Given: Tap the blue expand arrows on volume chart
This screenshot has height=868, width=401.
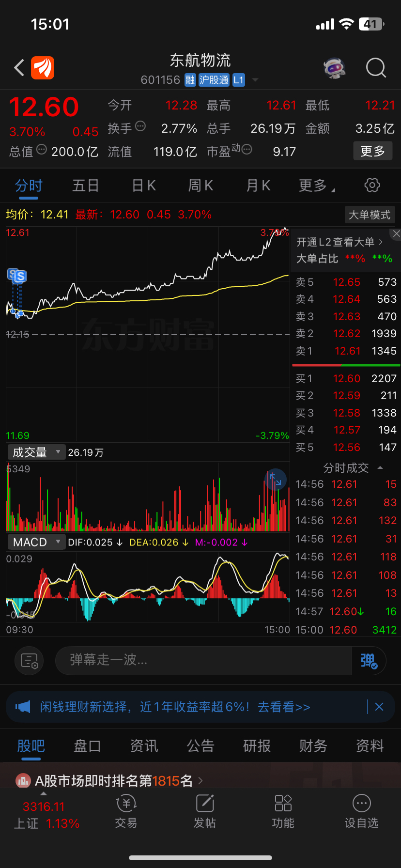Looking at the screenshot, I should click(x=275, y=480).
